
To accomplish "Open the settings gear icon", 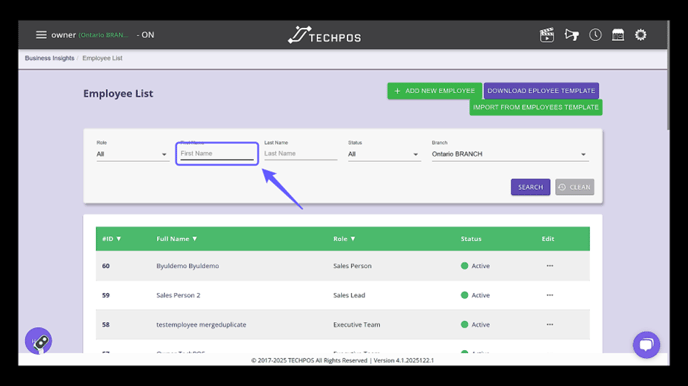I will (641, 35).
